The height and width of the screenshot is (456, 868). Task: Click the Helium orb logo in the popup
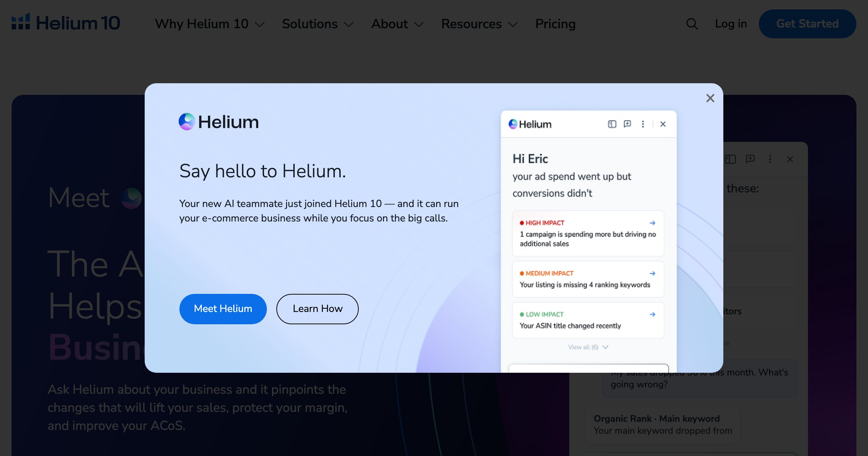coord(187,122)
